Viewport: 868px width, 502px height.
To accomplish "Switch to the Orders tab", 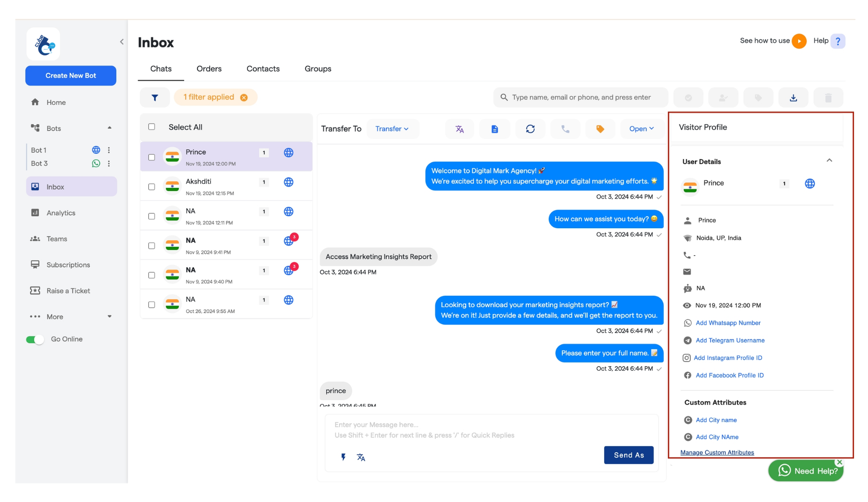I will 209,69.
